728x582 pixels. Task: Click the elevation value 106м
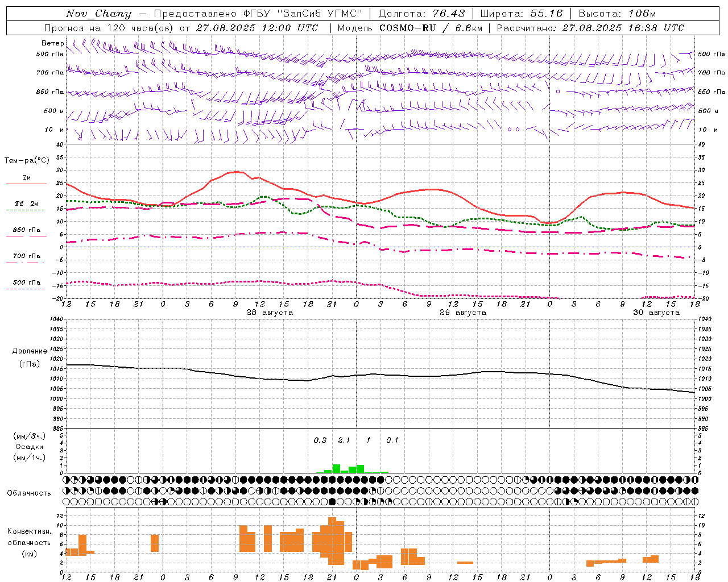point(642,14)
